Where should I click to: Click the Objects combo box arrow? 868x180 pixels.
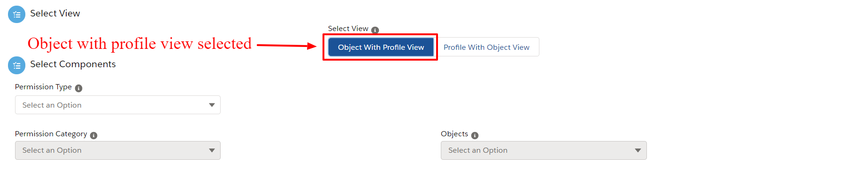[638, 150]
